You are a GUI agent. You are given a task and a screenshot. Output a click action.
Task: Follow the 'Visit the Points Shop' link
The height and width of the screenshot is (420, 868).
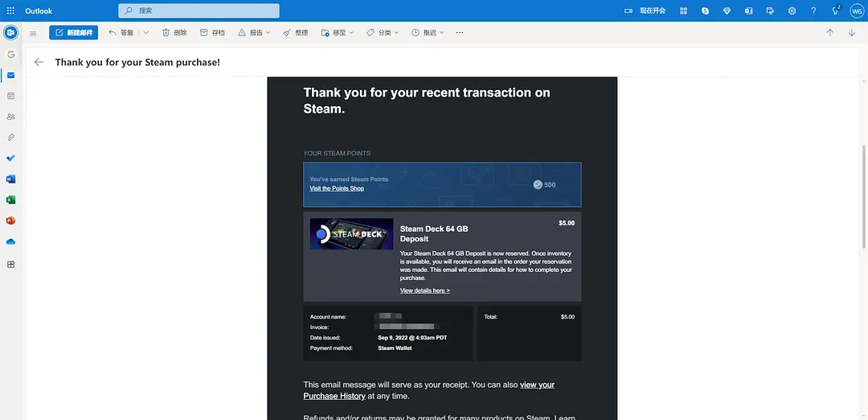tap(337, 188)
